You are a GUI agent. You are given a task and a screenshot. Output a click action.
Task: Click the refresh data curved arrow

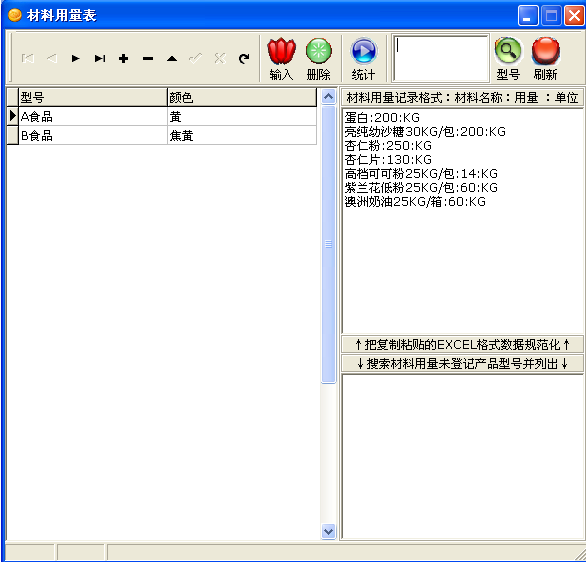coord(244,58)
